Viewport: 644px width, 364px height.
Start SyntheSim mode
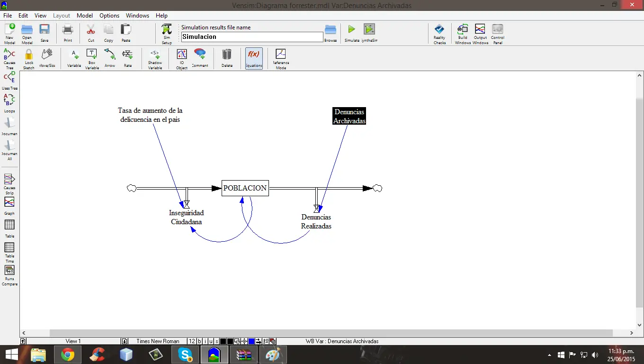pos(369,33)
